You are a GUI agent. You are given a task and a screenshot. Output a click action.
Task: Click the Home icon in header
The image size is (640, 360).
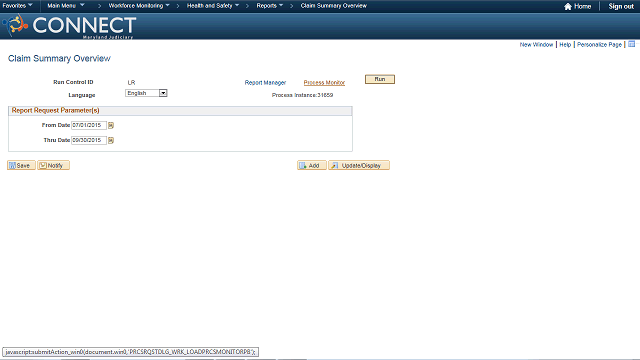coord(567,6)
